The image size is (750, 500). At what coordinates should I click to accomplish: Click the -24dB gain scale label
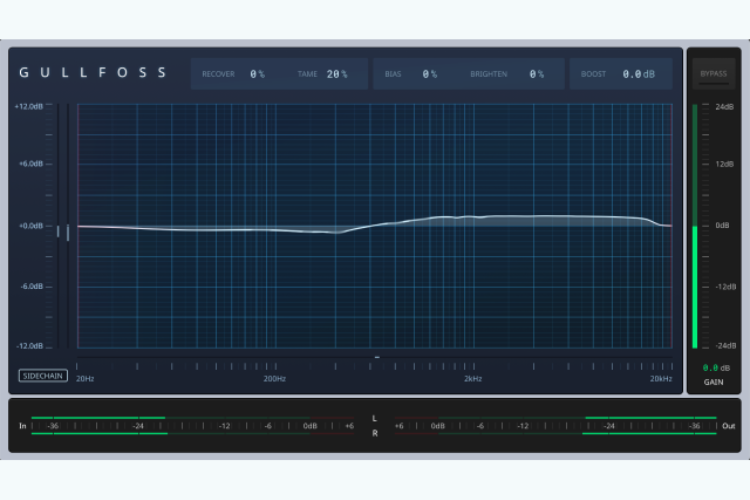(x=726, y=345)
